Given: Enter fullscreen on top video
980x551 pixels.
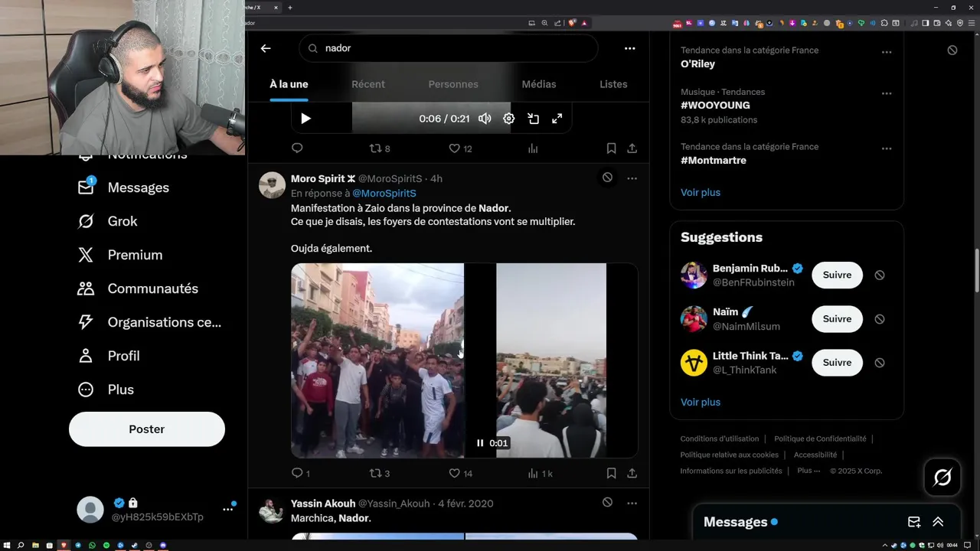Looking at the screenshot, I should pyautogui.click(x=557, y=119).
